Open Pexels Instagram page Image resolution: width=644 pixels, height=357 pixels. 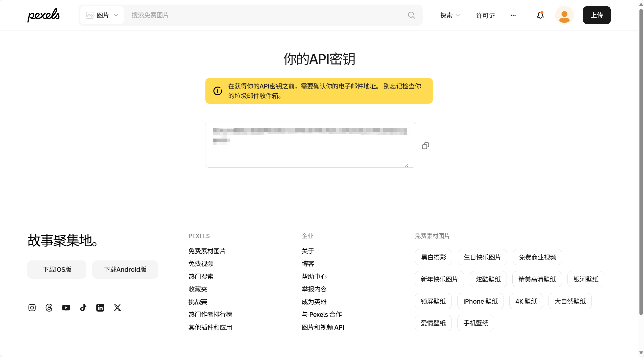pyautogui.click(x=32, y=307)
